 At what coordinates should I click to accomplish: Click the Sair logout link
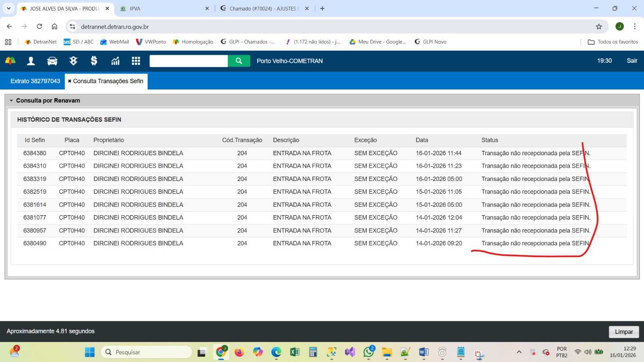632,61
